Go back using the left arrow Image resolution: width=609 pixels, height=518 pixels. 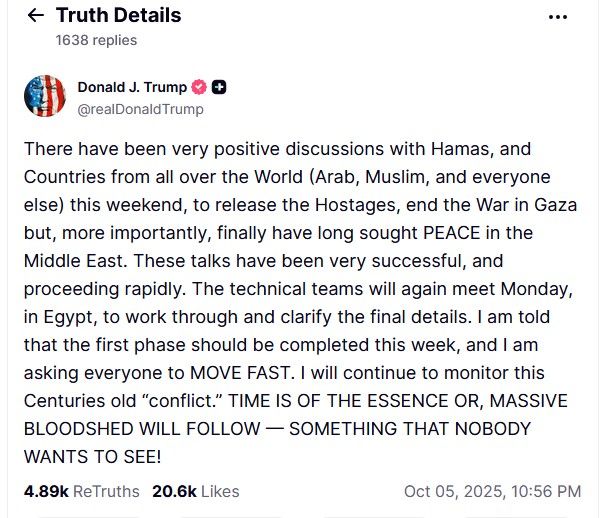(36, 16)
